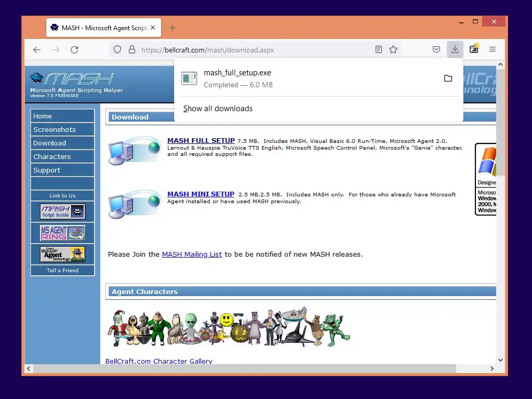Viewport: 532px width, 399px height.
Task: Open Download in the sidebar menu
Action: [62, 143]
